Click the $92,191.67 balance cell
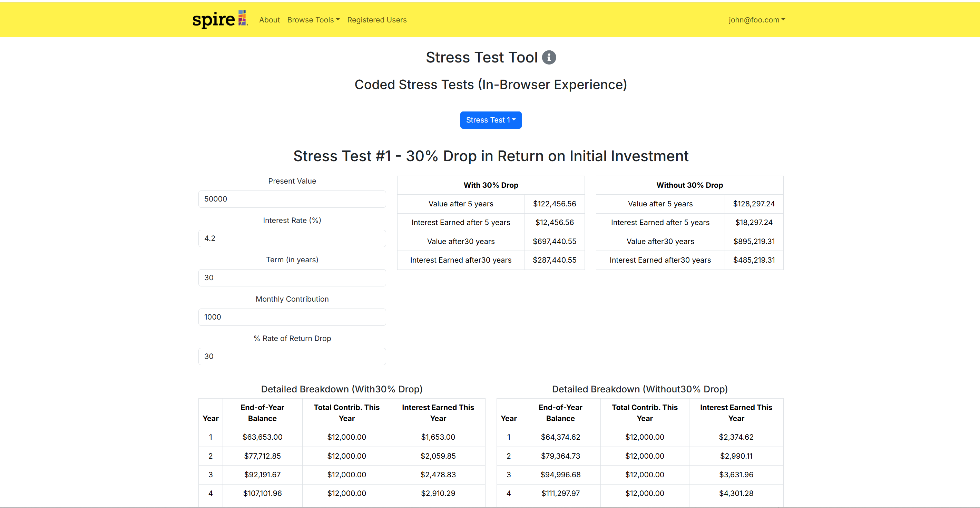980x508 pixels. (263, 475)
